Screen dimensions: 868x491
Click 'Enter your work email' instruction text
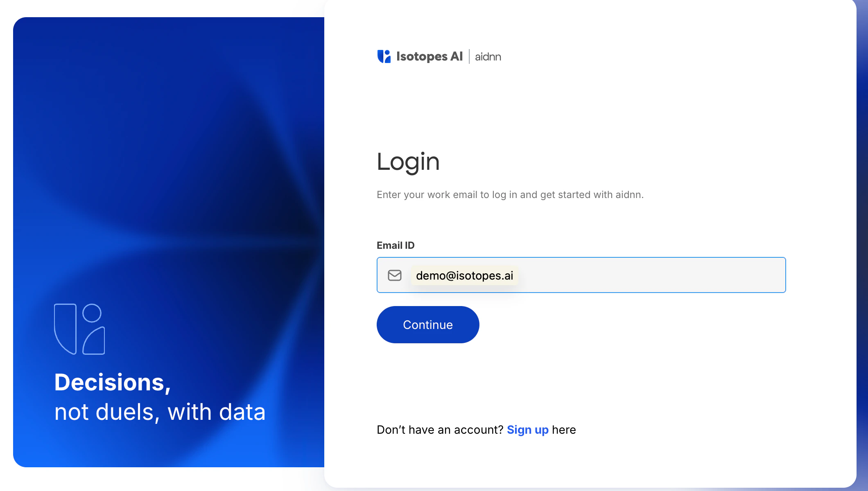pyautogui.click(x=510, y=195)
